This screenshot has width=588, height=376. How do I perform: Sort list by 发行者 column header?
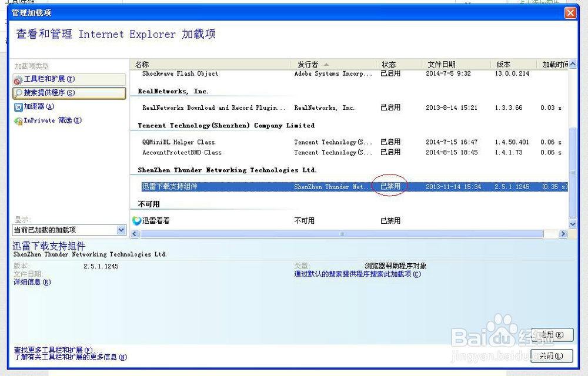click(333, 65)
